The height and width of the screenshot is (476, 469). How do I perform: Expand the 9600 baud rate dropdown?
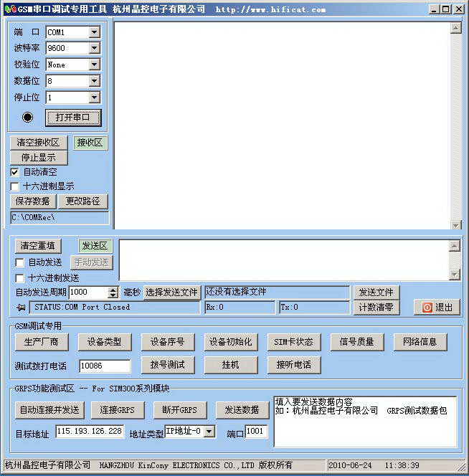click(x=94, y=49)
